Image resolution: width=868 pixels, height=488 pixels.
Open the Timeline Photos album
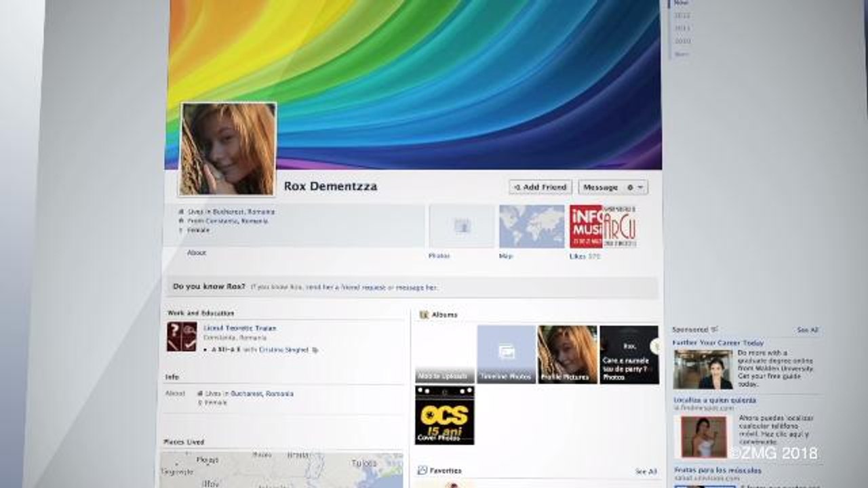tap(506, 354)
